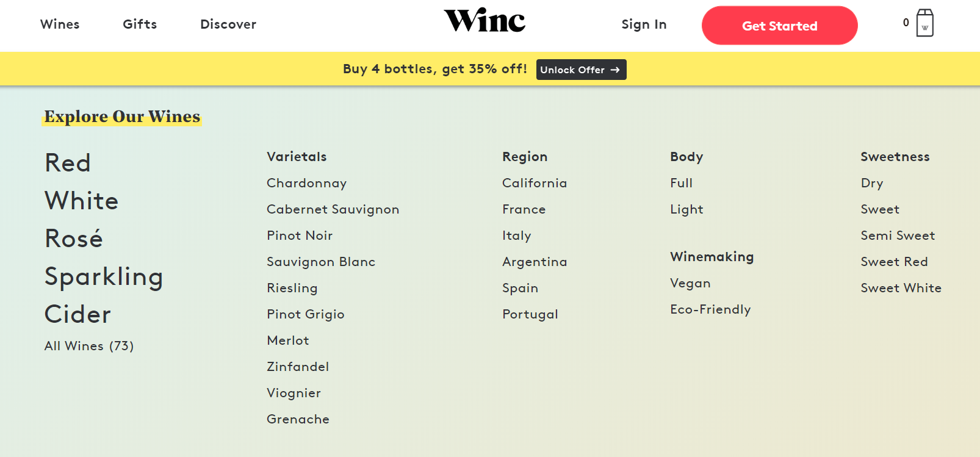Browse Vegan winemaking wines
The width and height of the screenshot is (980, 457).
point(690,283)
